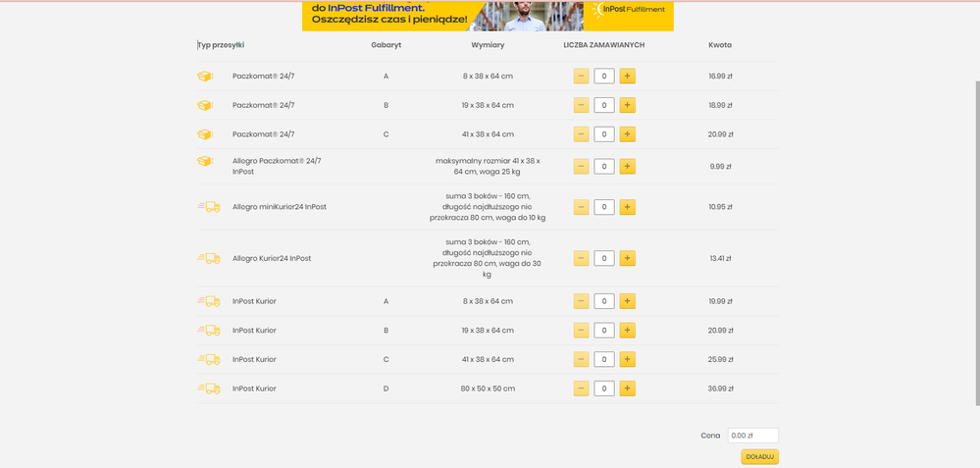The width and height of the screenshot is (980, 468).
Task: Increase quantity for Paczkomat 24/7 gabaryt C
Action: 628,134
